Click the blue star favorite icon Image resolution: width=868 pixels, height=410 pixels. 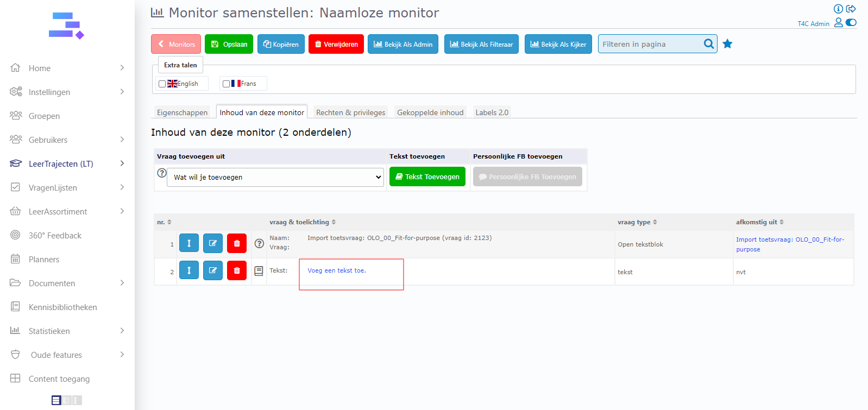click(727, 44)
